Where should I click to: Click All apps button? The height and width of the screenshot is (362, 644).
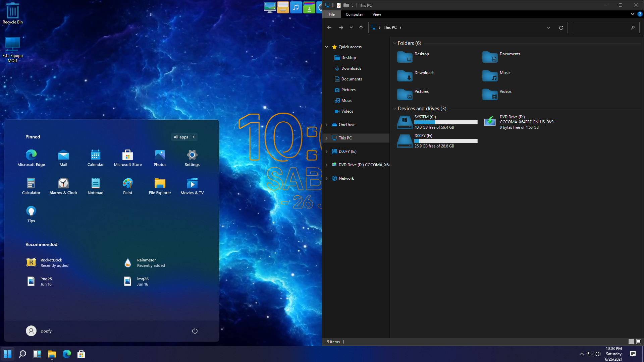click(184, 137)
